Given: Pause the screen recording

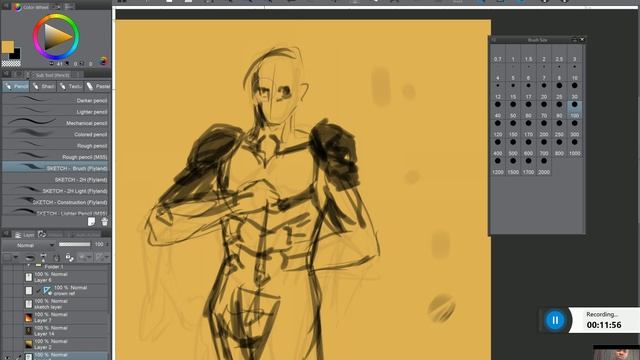Looking at the screenshot, I should click(555, 320).
